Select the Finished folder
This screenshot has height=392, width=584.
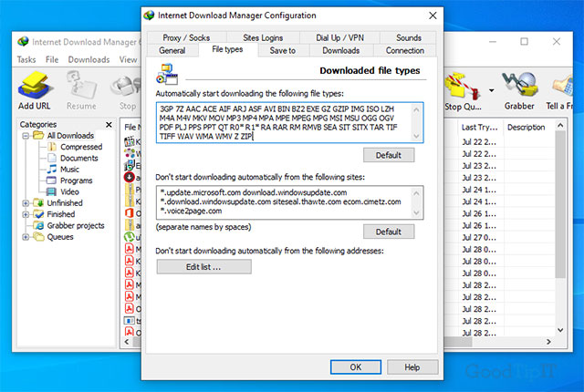coord(61,214)
